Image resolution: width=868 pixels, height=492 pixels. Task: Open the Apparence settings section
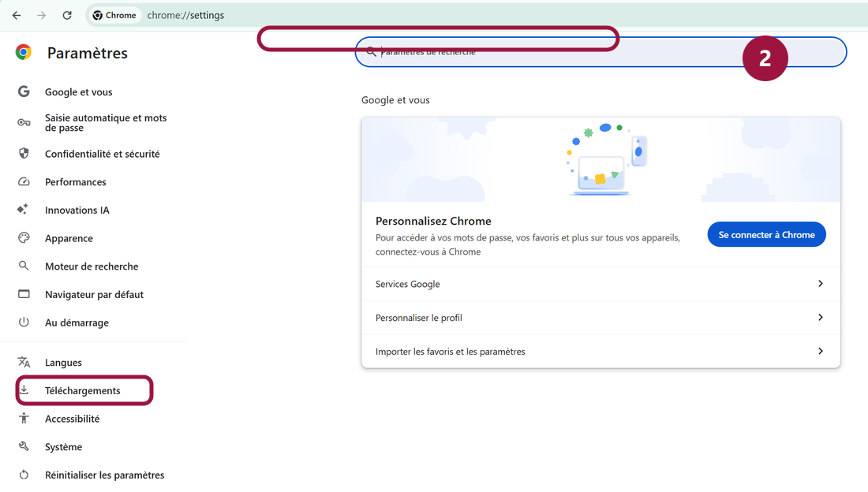(x=69, y=239)
